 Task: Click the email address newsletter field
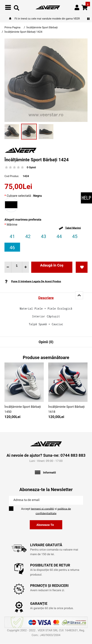coord(46,500)
